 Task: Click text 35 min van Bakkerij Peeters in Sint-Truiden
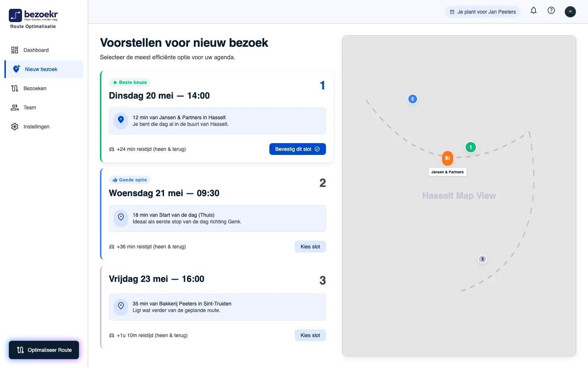pos(182,304)
